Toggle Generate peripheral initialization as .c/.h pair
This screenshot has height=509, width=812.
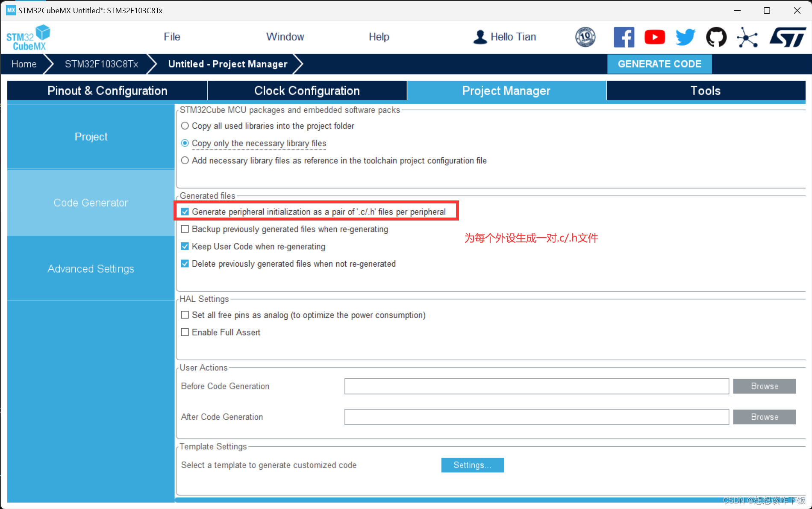185,212
